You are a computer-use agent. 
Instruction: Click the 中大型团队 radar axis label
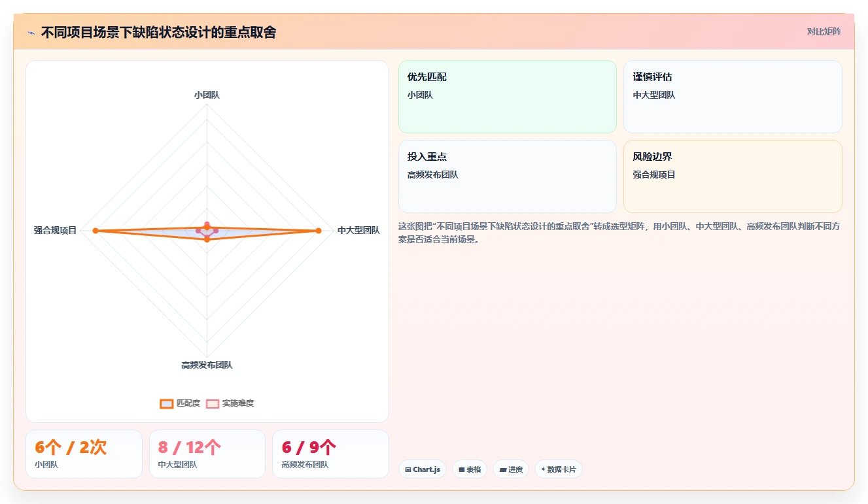pyautogui.click(x=358, y=231)
